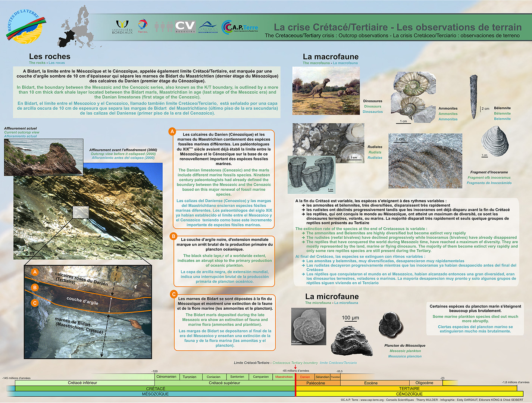Open the current outcrop view photo
The height and width of the screenshot is (403, 532).
click(43, 157)
